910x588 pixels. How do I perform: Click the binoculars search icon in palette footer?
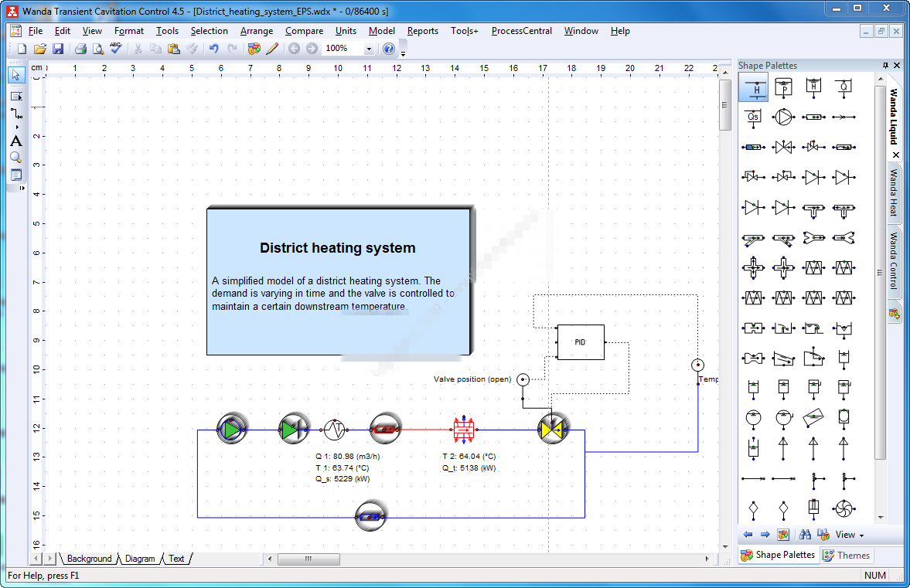click(x=805, y=535)
